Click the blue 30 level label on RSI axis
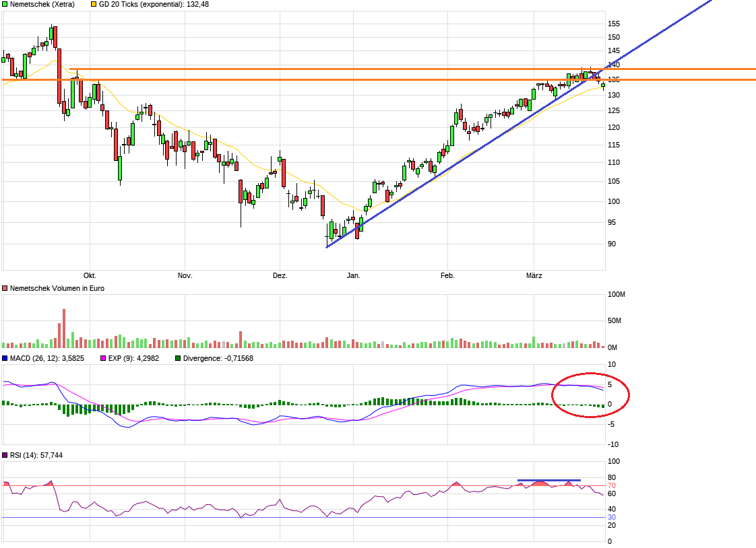 [612, 517]
